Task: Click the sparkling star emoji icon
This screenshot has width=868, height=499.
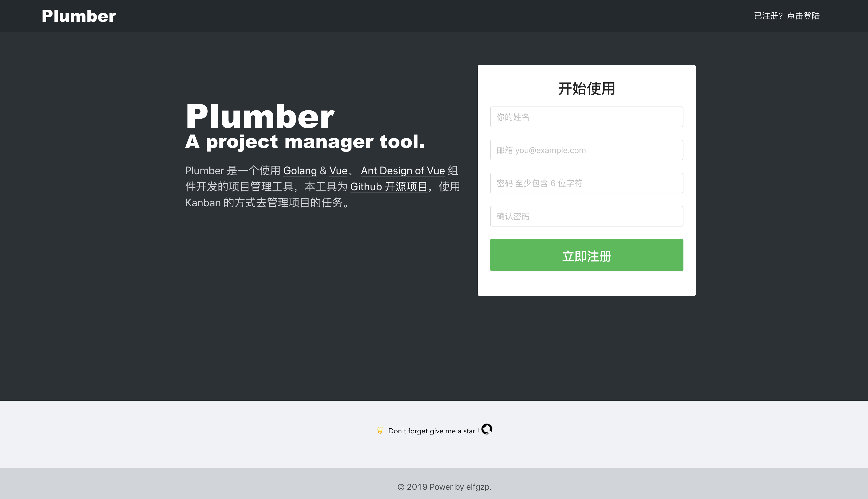Action: [x=380, y=430]
